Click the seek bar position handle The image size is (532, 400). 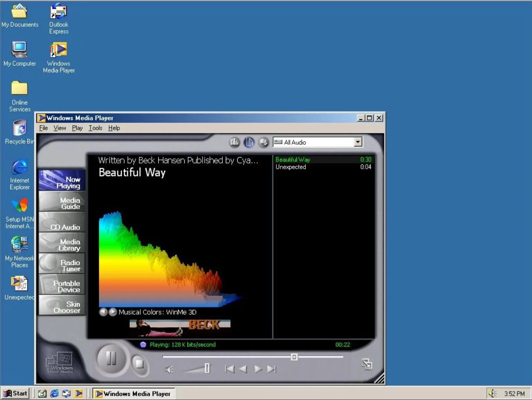(x=294, y=357)
